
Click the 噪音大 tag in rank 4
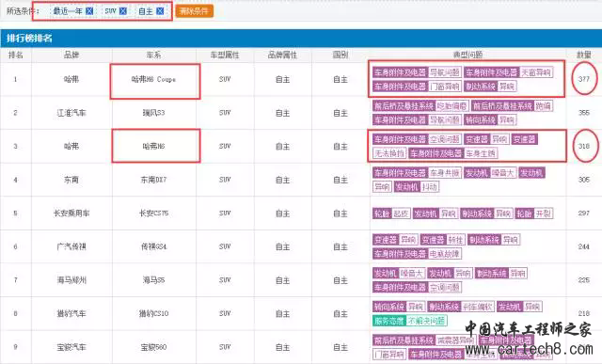point(502,173)
